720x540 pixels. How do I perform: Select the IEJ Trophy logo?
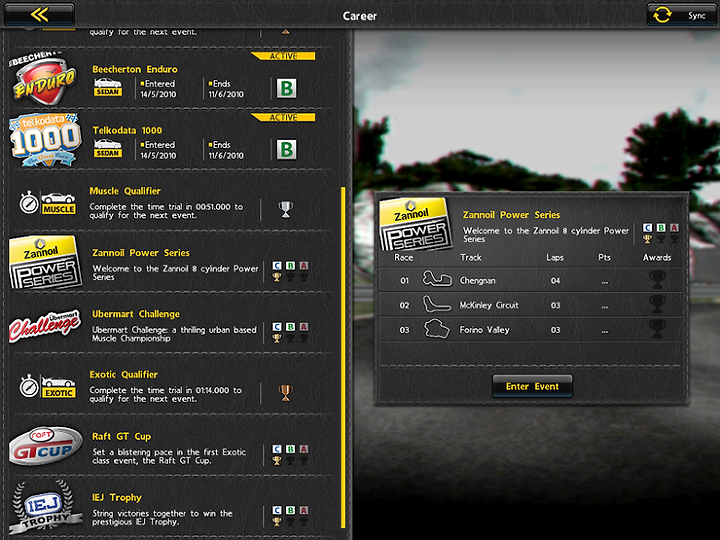pyautogui.click(x=44, y=507)
